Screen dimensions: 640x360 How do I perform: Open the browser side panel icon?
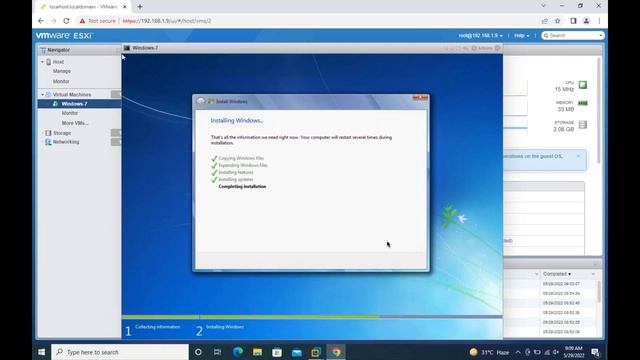(x=573, y=21)
